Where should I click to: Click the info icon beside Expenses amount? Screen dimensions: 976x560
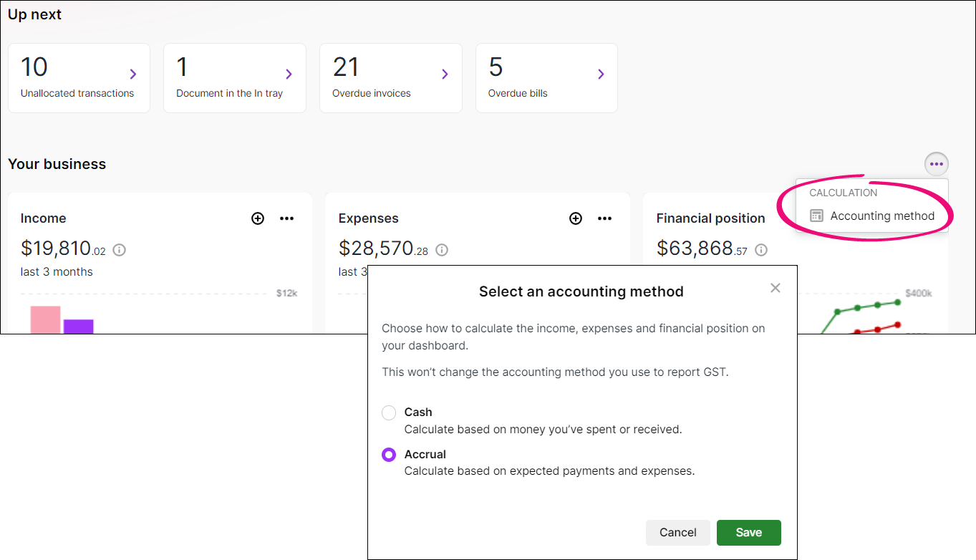coord(442,250)
